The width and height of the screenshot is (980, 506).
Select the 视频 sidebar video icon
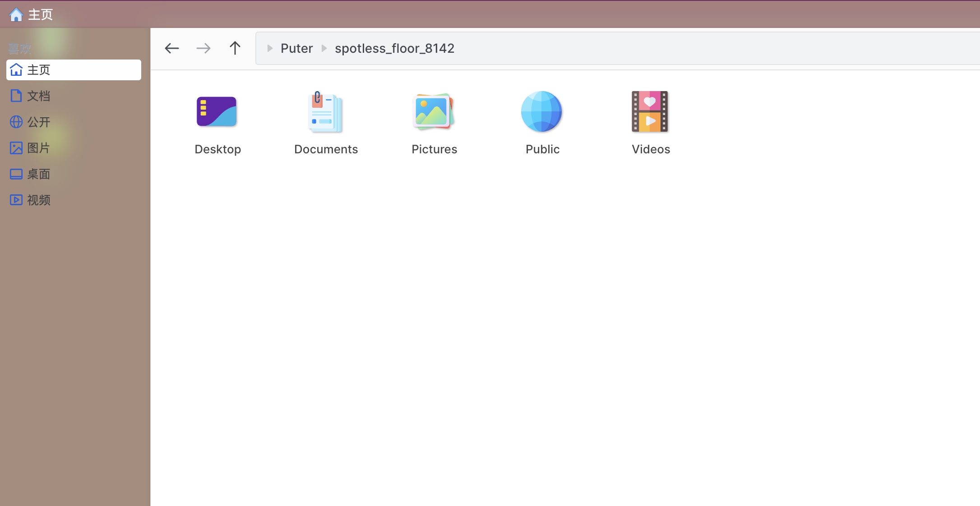[x=16, y=200]
